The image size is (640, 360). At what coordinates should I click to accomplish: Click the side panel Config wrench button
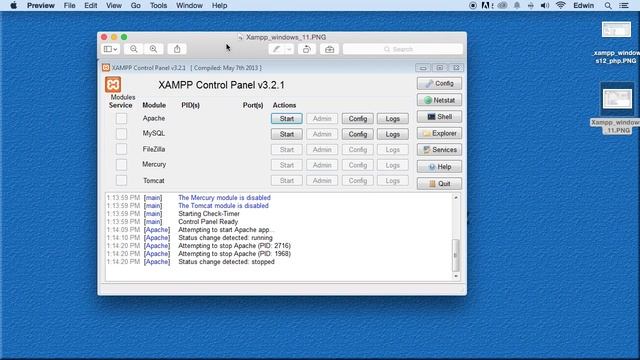click(x=440, y=83)
